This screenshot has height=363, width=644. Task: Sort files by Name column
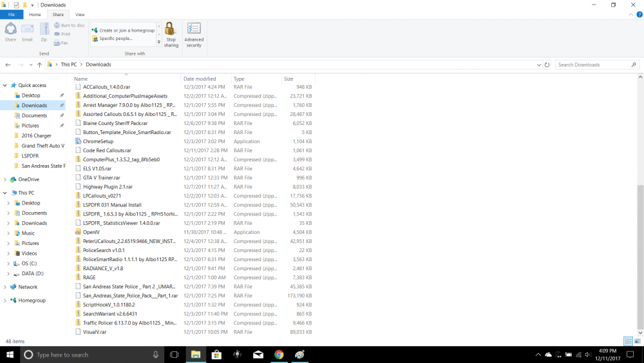126,79
